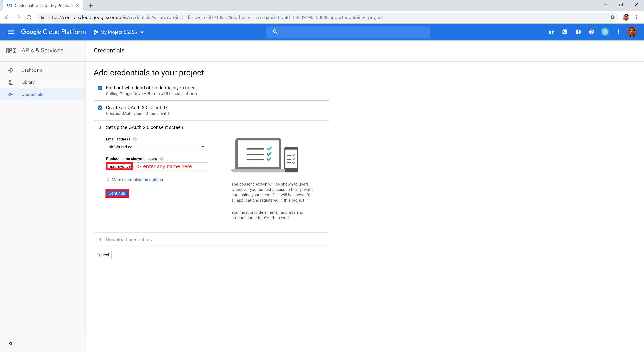Click the email address help question mark
The width and height of the screenshot is (644, 352).
coord(135,139)
